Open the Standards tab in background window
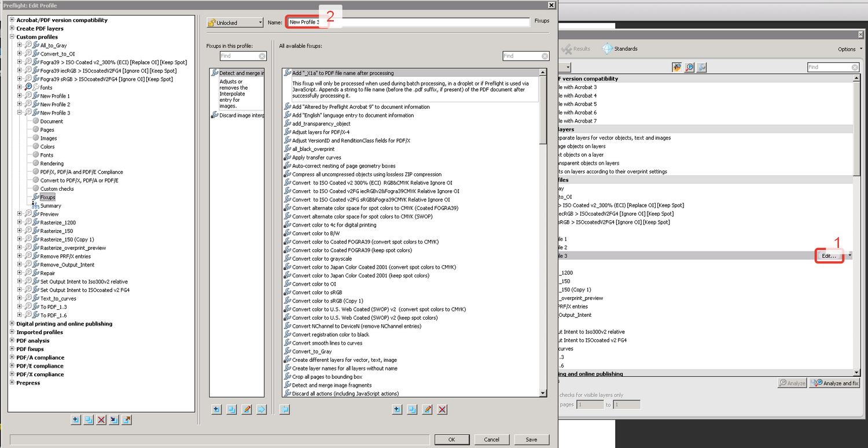 coord(620,49)
